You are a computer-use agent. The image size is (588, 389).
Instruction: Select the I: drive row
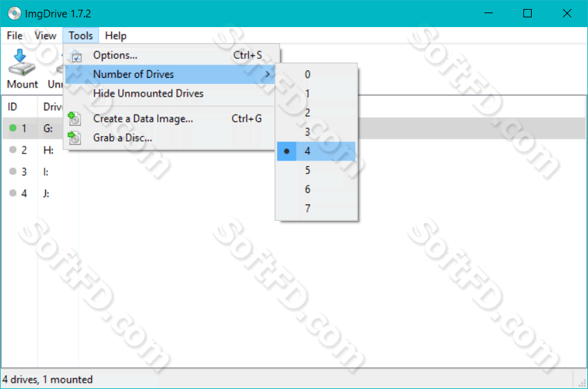coord(294,172)
